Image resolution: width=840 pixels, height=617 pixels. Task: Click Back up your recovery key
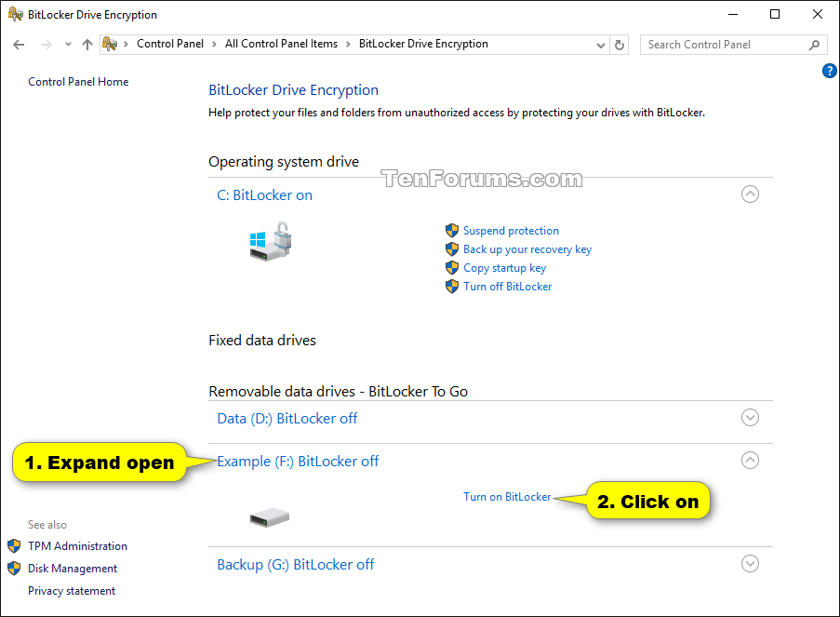click(527, 249)
